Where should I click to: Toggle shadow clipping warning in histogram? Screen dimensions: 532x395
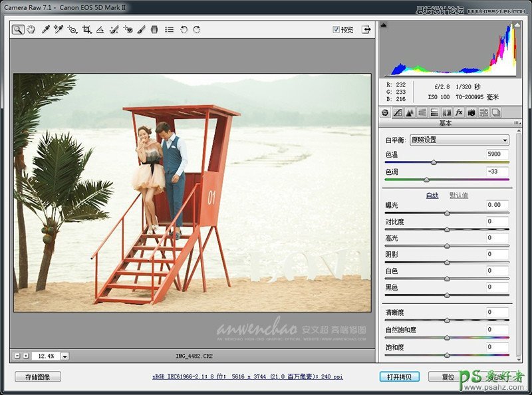pos(383,26)
